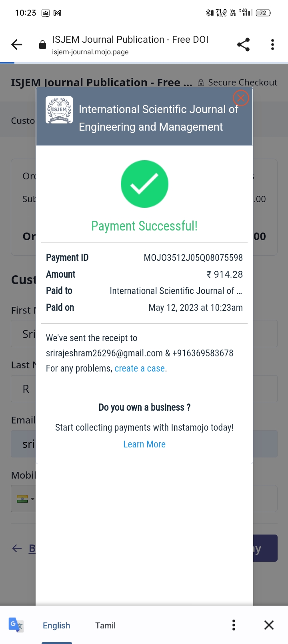Tap the site security padlock icon
Viewport: 288px width, 644px height.
click(x=42, y=45)
